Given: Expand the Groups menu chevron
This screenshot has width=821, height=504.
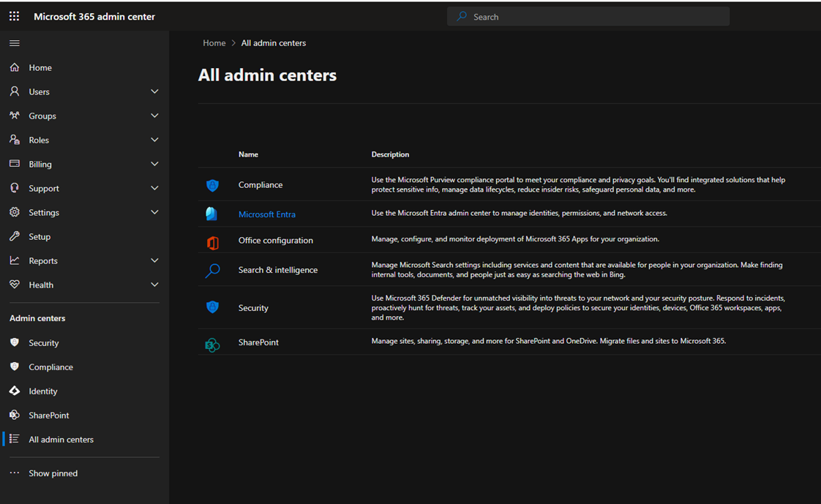Looking at the screenshot, I should point(154,116).
